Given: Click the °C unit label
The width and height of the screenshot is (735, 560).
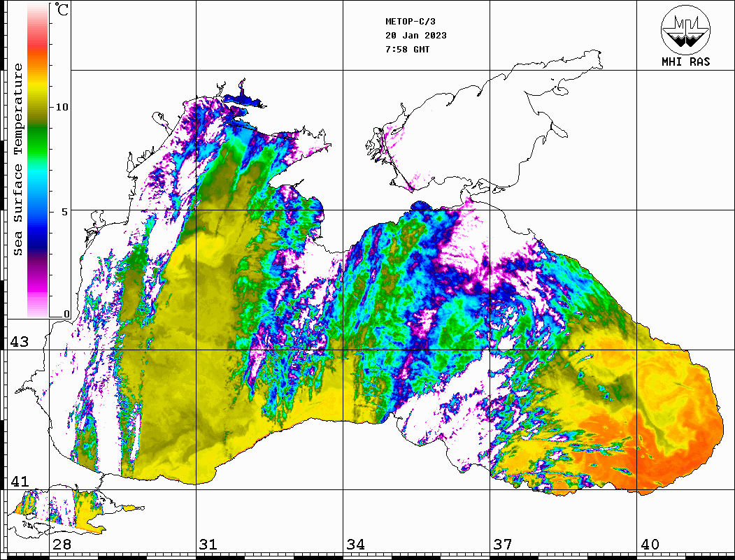Looking at the screenshot, I should tap(61, 9).
